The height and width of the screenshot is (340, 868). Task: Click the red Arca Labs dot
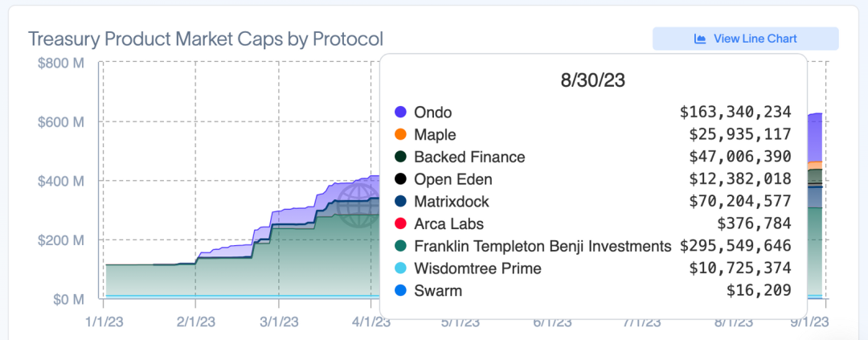click(400, 223)
